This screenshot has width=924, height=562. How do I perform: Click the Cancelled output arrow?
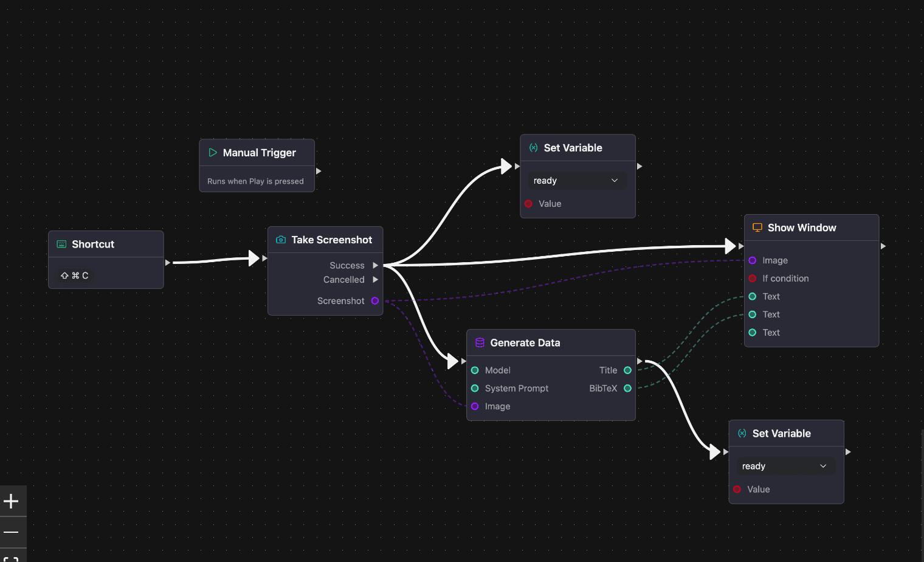coord(375,280)
